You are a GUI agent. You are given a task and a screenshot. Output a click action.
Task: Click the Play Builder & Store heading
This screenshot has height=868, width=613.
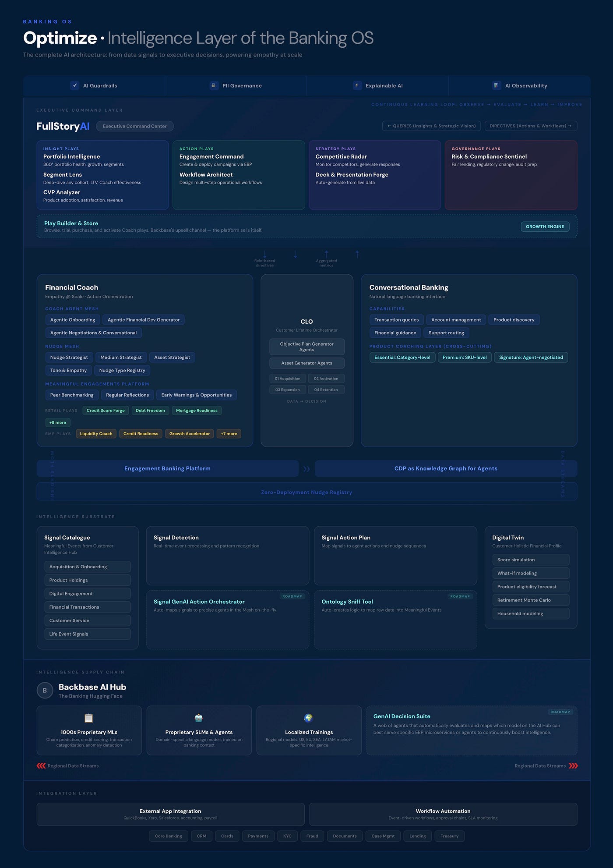click(x=71, y=223)
